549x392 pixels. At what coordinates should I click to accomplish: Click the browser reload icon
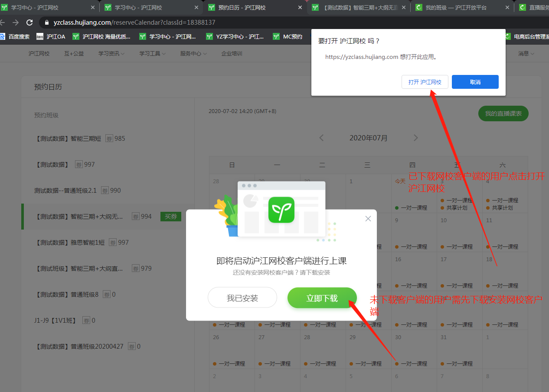tap(29, 23)
